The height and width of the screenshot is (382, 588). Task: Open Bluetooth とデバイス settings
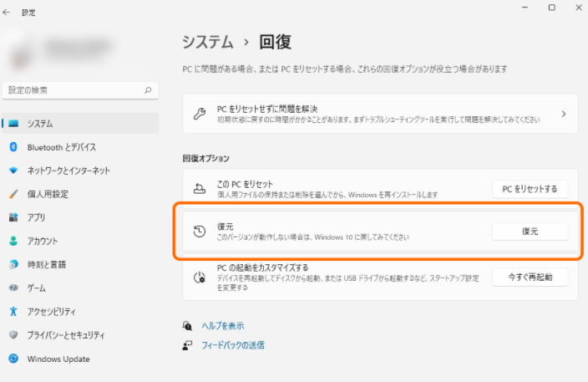[x=80, y=147]
